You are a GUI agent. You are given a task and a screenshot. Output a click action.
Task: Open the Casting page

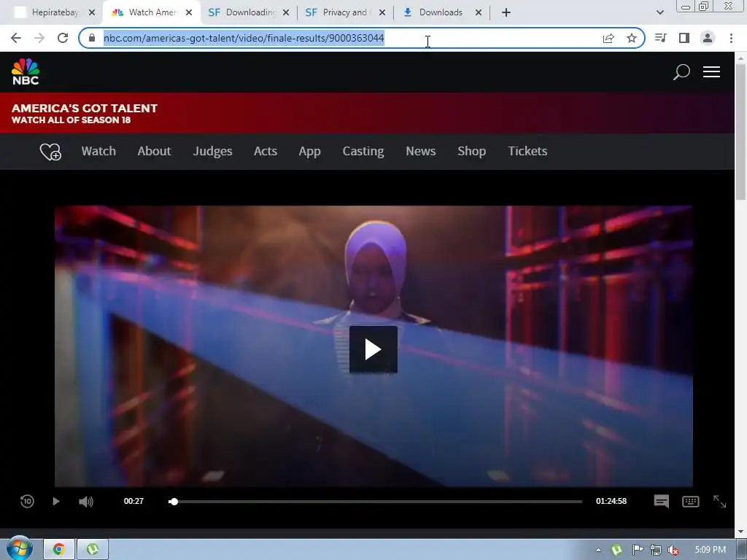point(363,152)
